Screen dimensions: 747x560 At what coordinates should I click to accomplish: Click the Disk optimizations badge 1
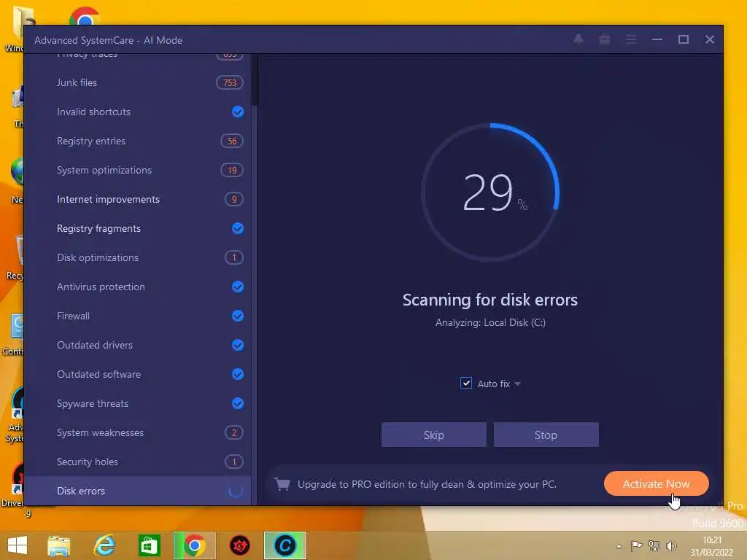pyautogui.click(x=234, y=257)
